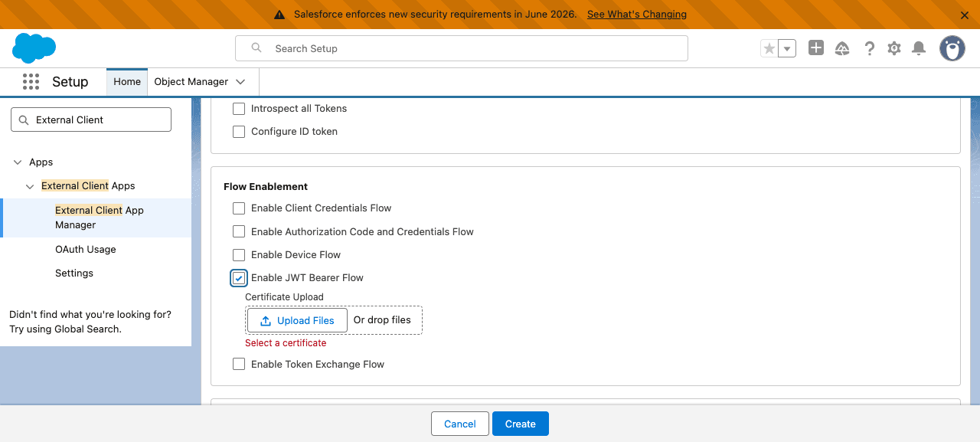Click the Flow Enablement heading
The width and height of the screenshot is (980, 442).
click(266, 187)
